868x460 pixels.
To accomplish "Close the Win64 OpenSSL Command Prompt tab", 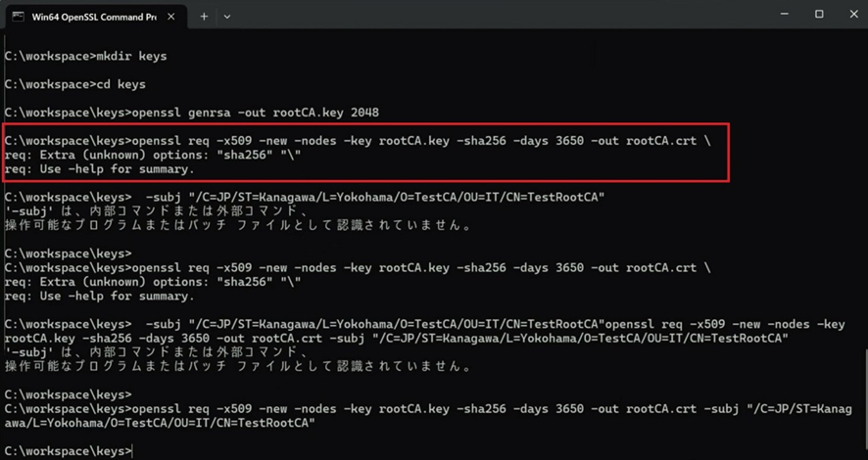I will click(174, 16).
